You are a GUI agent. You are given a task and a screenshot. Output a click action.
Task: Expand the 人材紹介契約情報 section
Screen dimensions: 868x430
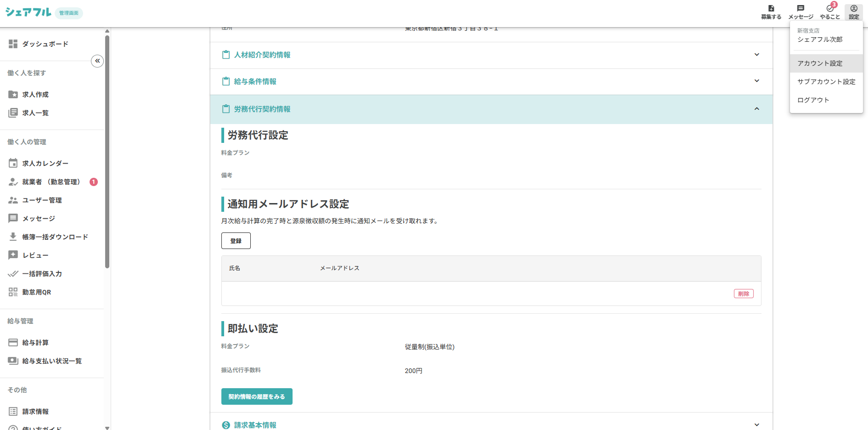(491, 55)
